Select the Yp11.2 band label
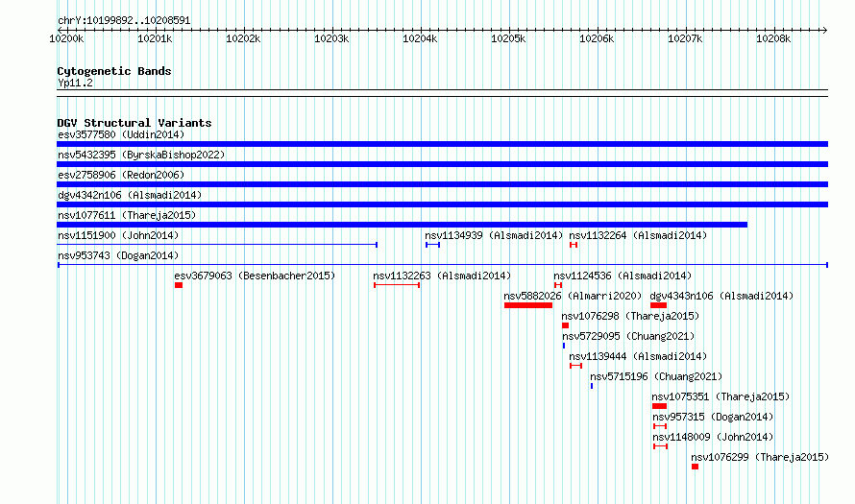This screenshot has width=855, height=504. point(75,83)
